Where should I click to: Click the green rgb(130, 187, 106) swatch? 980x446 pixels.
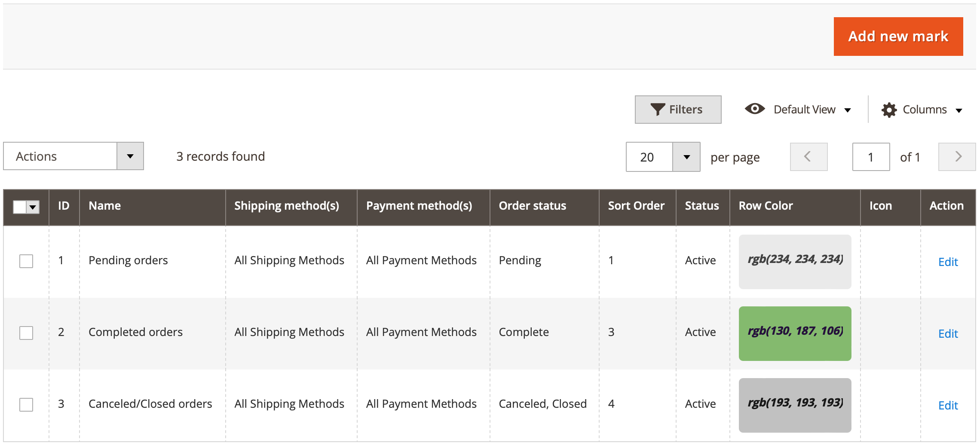795,333
